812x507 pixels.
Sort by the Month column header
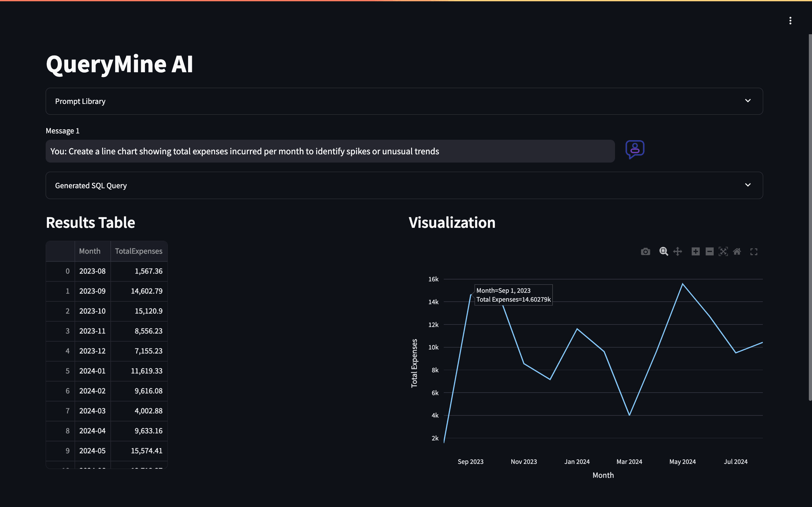(x=90, y=251)
